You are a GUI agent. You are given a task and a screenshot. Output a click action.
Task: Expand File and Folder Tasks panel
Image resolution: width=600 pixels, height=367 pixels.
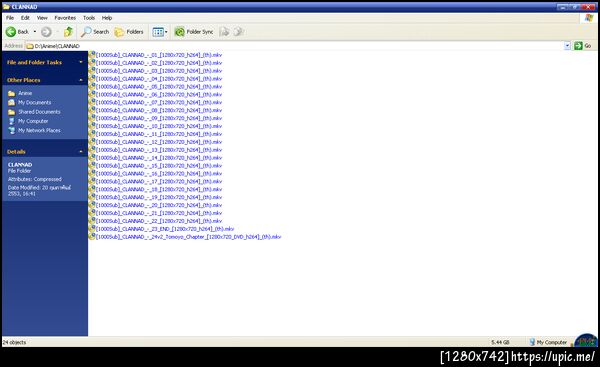(81, 62)
